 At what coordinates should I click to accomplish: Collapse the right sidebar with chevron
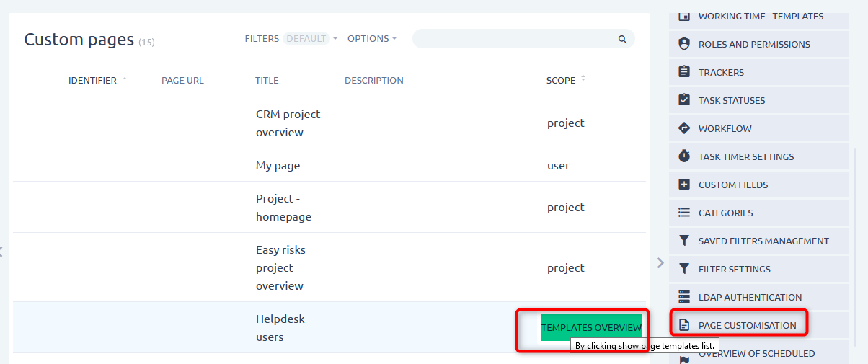[660, 263]
